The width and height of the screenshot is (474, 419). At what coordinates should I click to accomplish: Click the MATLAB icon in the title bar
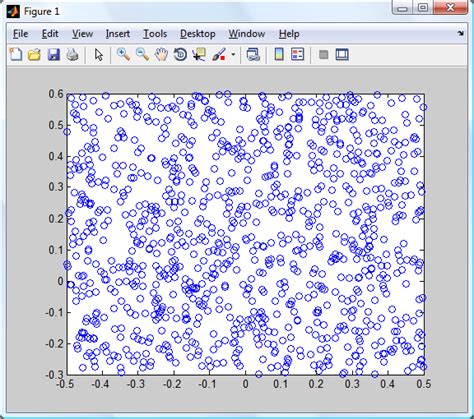click(x=13, y=11)
